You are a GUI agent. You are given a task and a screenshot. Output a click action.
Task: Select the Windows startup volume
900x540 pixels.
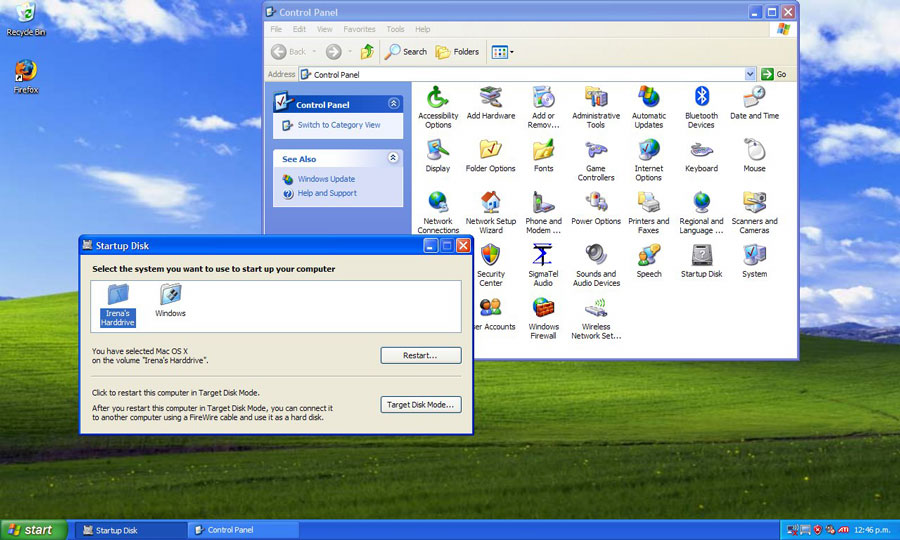pos(170,301)
